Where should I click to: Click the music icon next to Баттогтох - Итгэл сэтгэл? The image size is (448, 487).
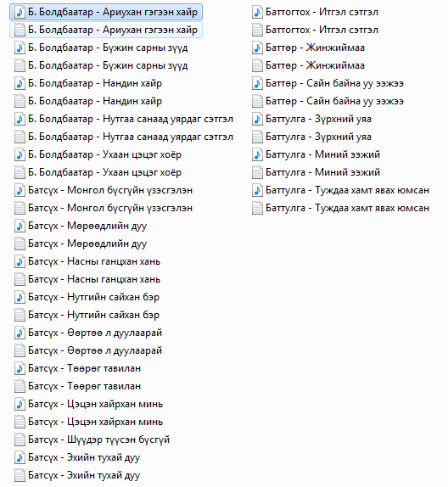(x=257, y=12)
